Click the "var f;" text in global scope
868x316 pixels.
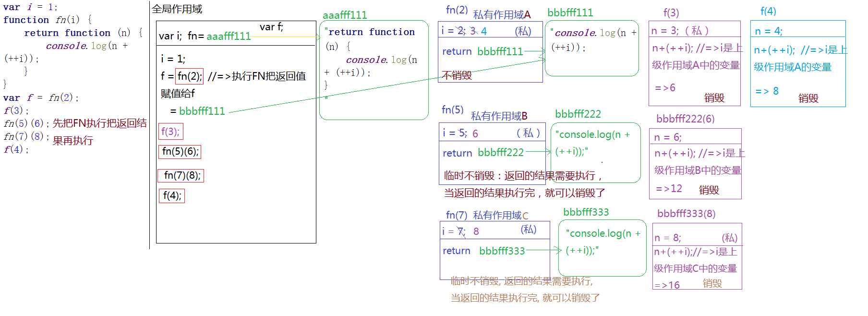coord(271,27)
